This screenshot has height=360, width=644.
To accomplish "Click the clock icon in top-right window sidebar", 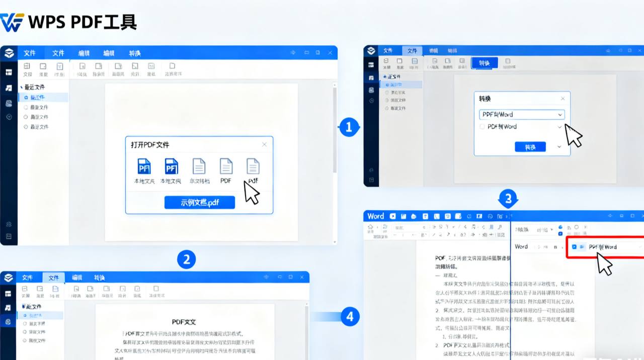I will click(x=371, y=101).
